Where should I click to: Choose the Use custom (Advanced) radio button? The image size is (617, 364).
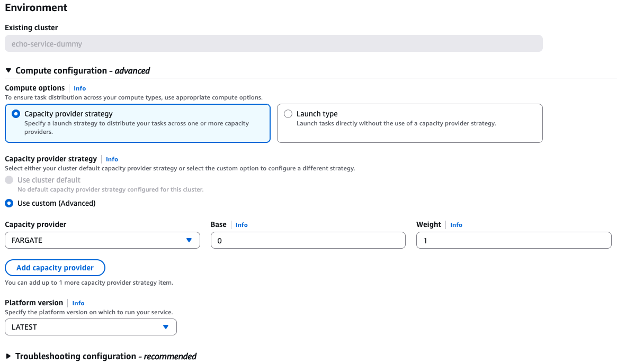pos(9,203)
